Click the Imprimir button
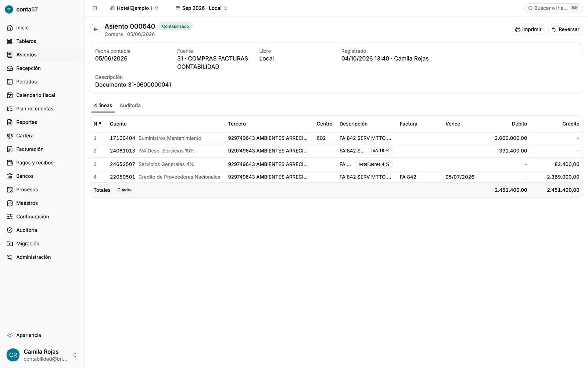 tap(528, 29)
